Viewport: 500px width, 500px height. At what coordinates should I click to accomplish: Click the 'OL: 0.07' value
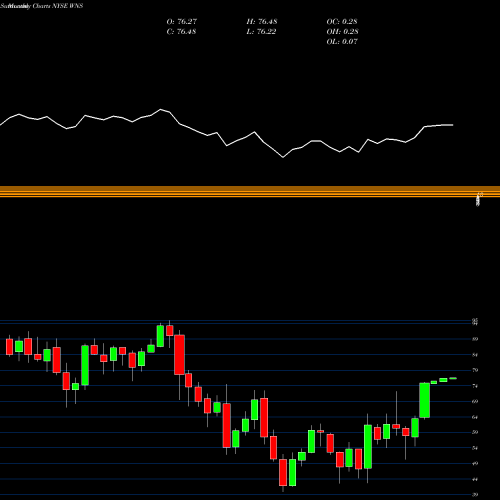pos(342,41)
